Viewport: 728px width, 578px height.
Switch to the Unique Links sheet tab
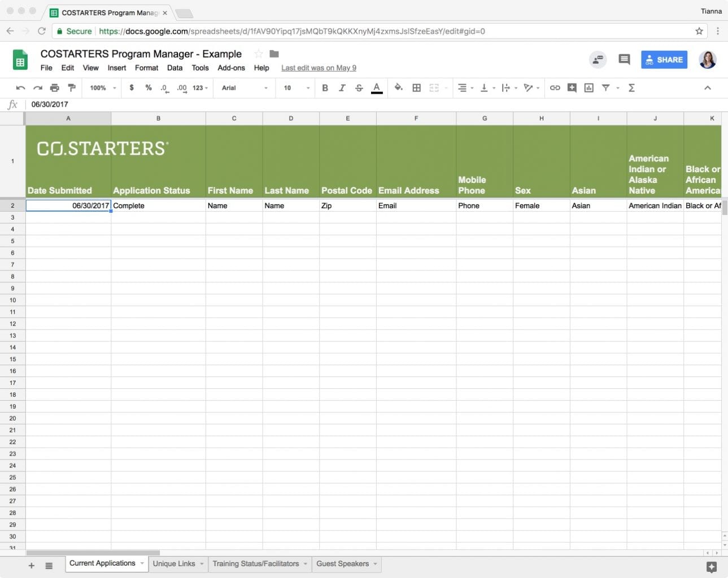tap(174, 564)
